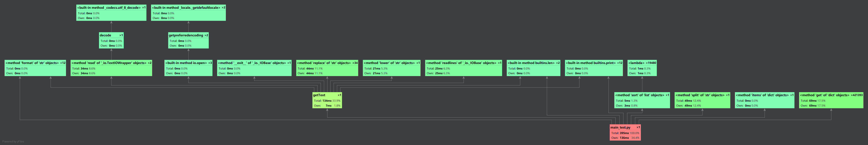
Task: Select the built-in io.open node
Action: coord(188,68)
